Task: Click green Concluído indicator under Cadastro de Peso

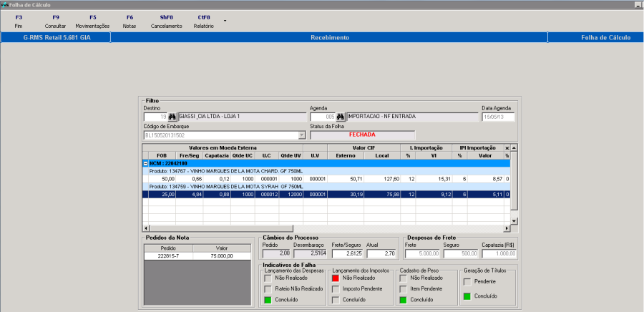Action: coord(404,300)
